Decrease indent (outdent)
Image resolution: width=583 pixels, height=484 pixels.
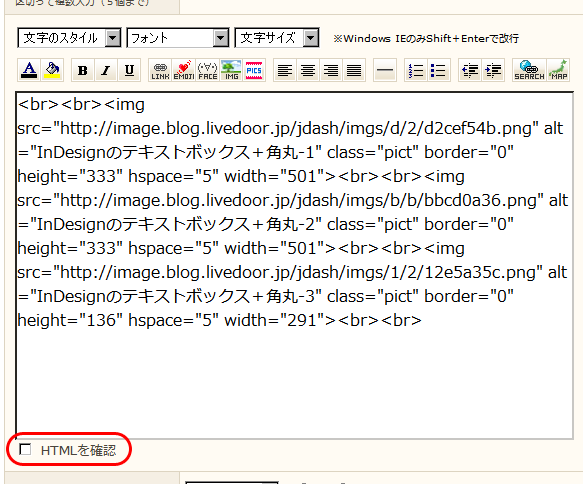point(470,70)
